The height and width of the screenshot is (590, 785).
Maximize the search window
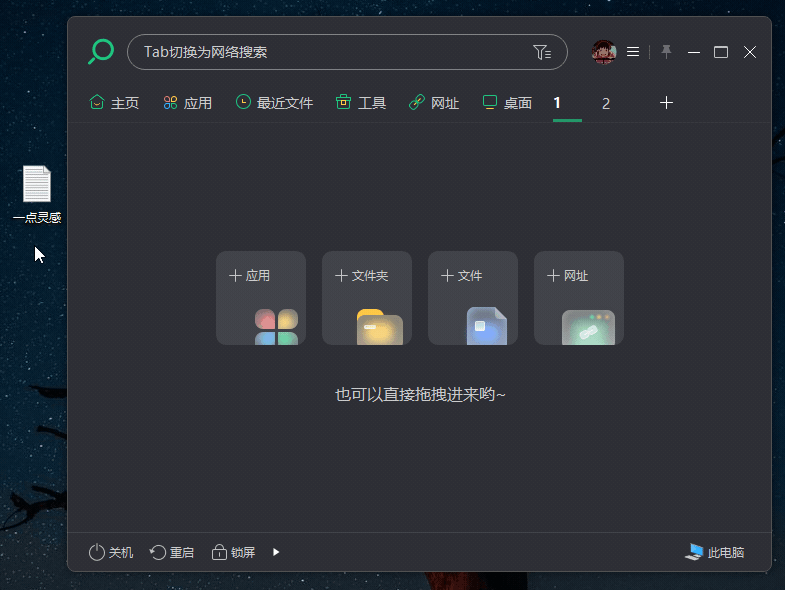pos(721,52)
